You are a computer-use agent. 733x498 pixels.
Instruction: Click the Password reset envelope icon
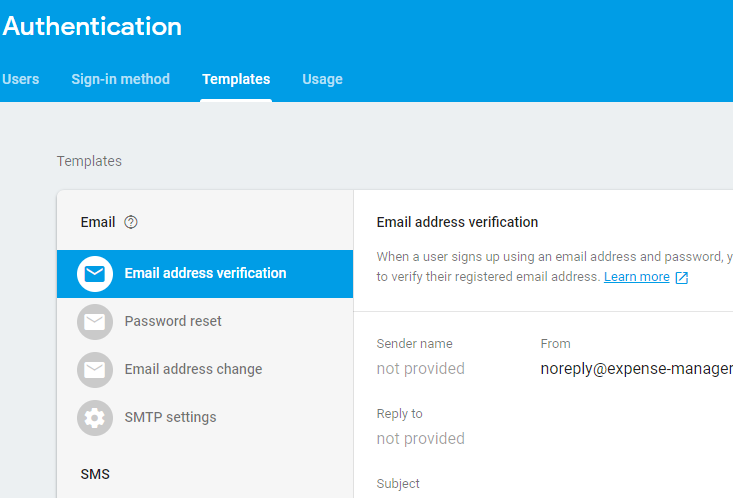click(95, 322)
